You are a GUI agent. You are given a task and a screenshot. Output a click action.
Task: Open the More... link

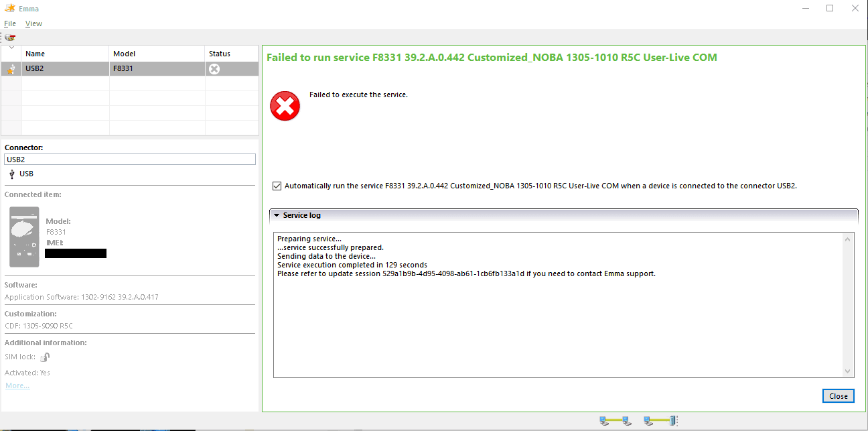[x=17, y=385]
